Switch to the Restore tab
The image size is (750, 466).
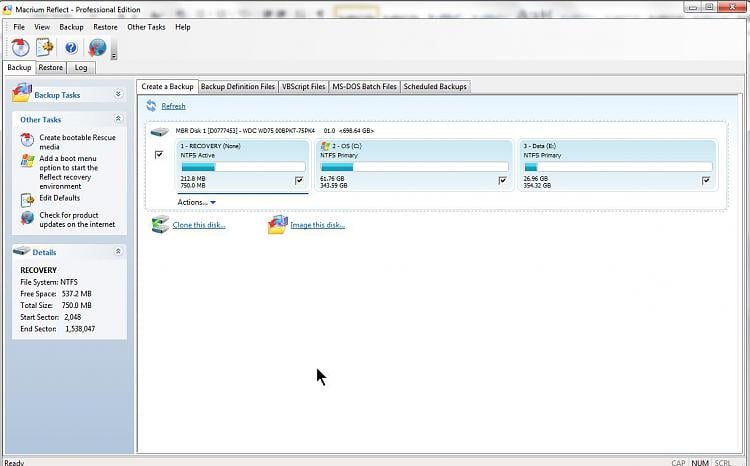pyautogui.click(x=51, y=68)
